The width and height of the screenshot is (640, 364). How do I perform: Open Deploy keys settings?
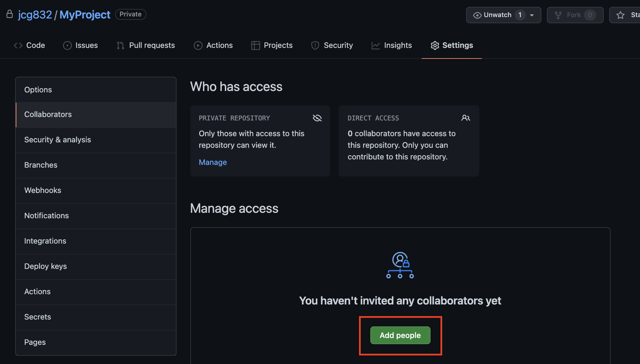click(x=96, y=266)
